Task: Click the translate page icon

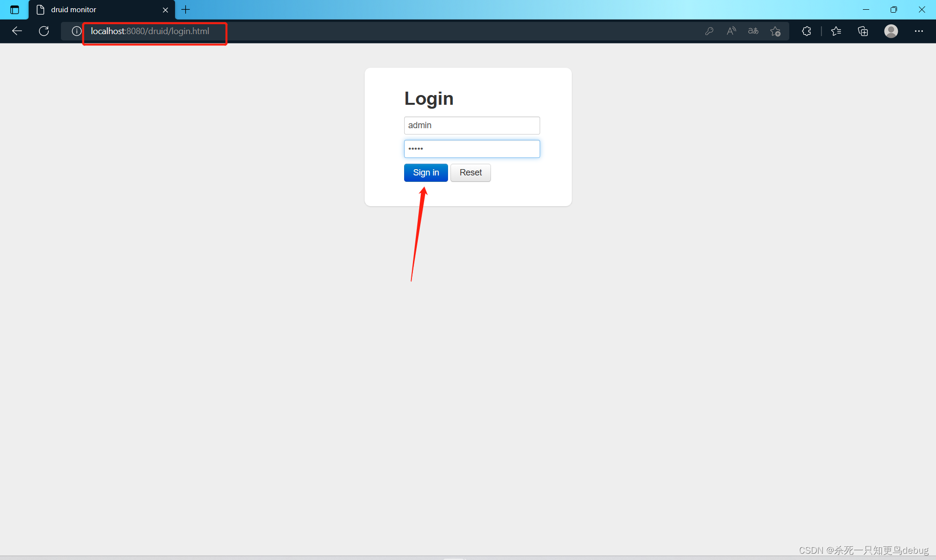Action: [x=753, y=31]
